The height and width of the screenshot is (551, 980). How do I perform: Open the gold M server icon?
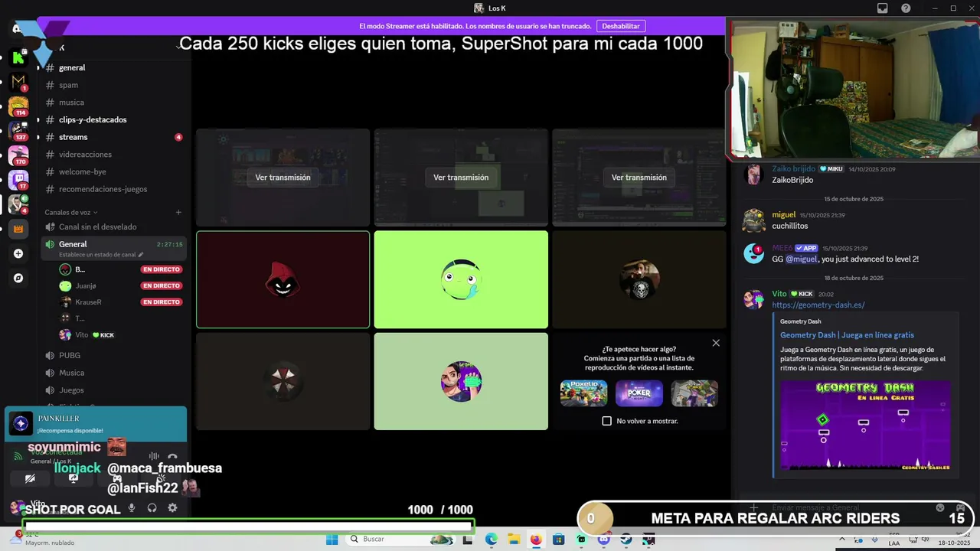[18, 80]
